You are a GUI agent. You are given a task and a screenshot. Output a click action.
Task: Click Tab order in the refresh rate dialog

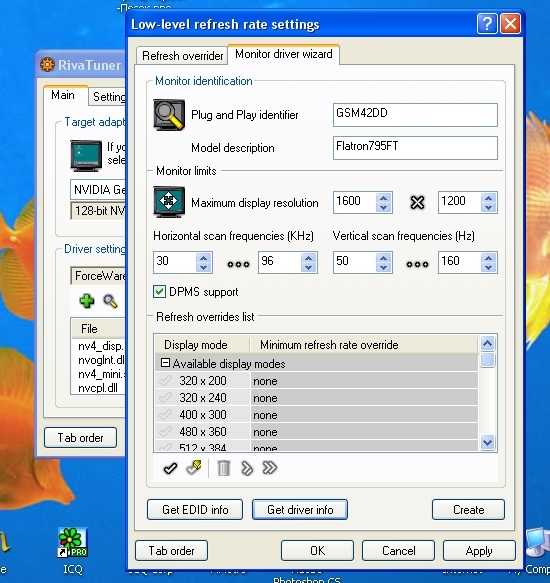tap(171, 550)
